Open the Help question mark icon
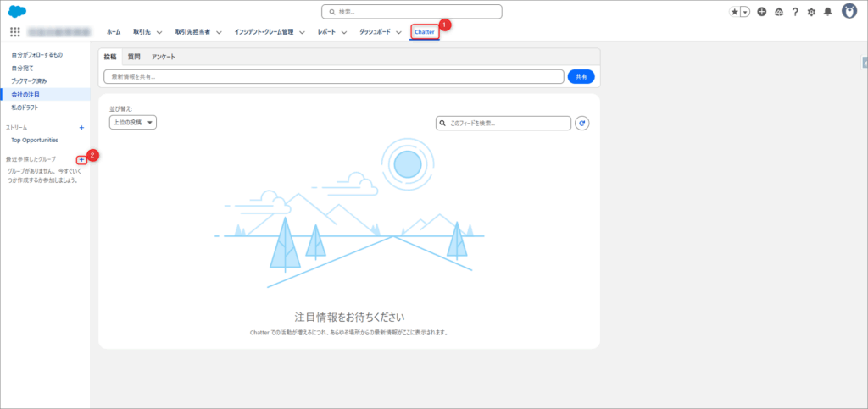The width and height of the screenshot is (868, 409). 795,12
